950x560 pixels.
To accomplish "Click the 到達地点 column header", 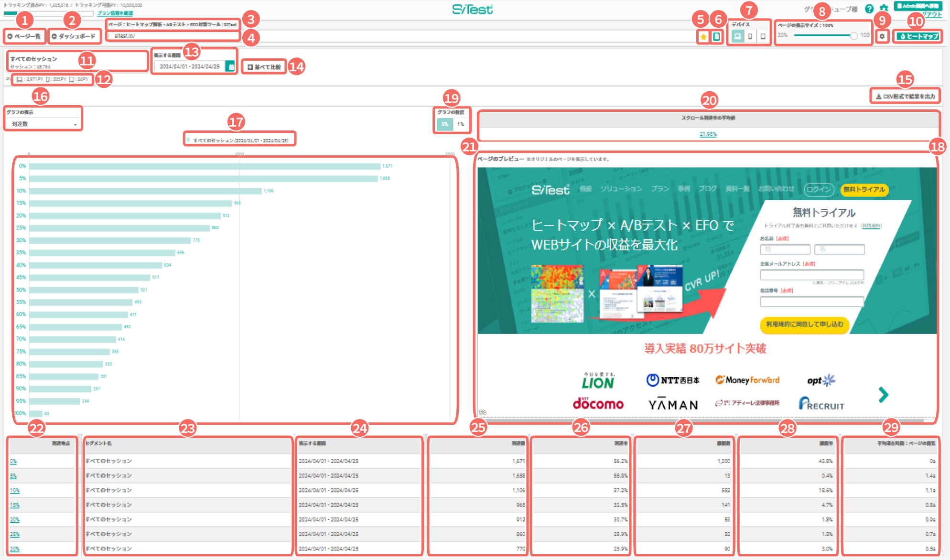I will (42, 443).
